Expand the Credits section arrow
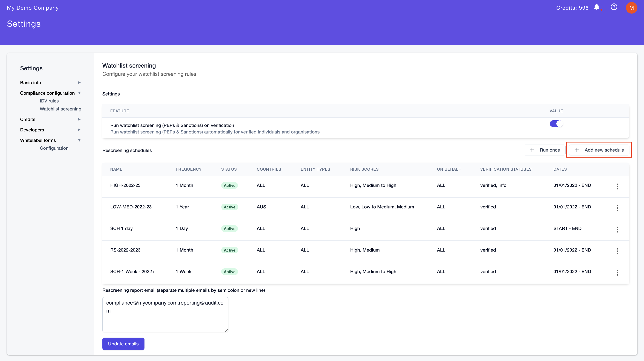The image size is (644, 361). [79, 119]
